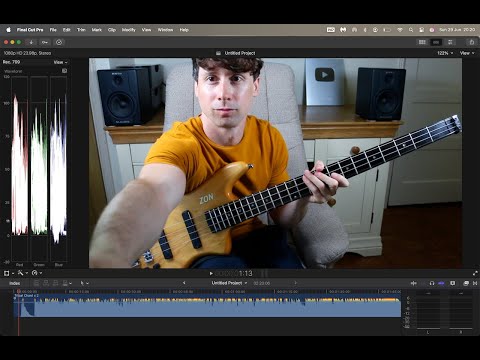Open the Window menu

(165, 30)
